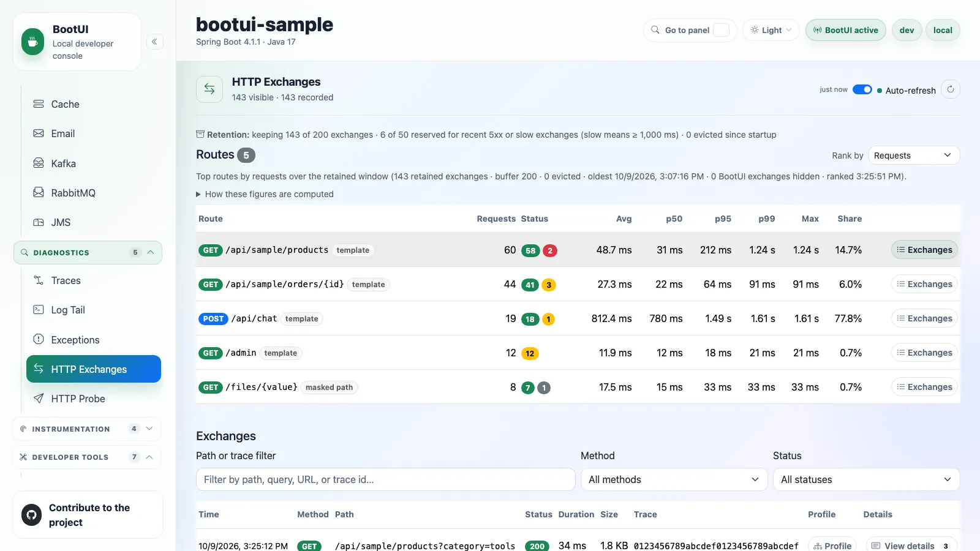Click the BootUI active status pill
This screenshot has height=551, width=980.
pos(845,30)
